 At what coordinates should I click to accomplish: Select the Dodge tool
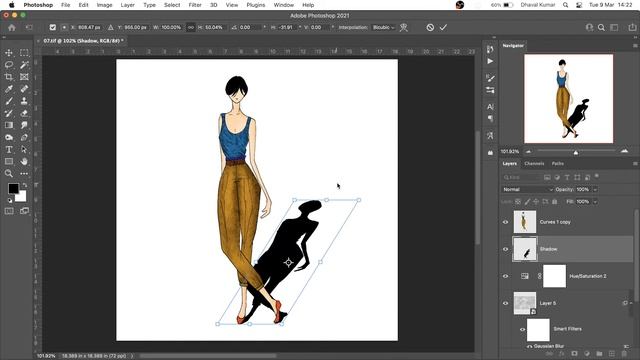(9, 138)
